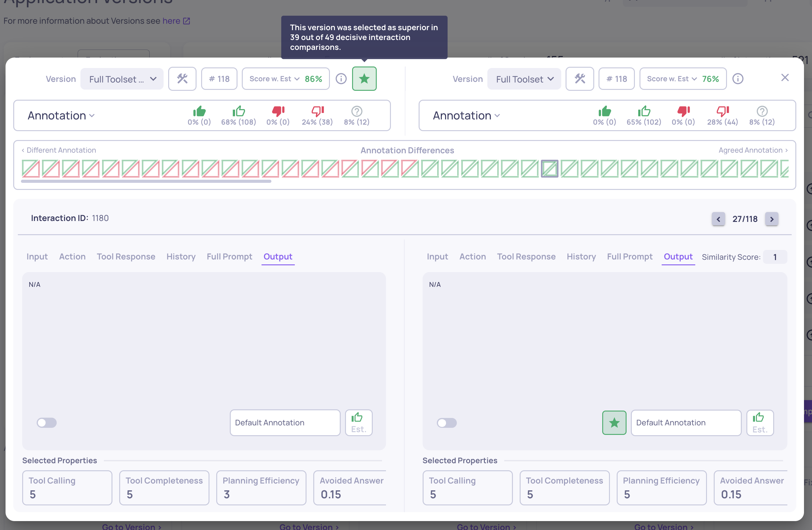Click the info icon beside 86% score

click(x=341, y=79)
